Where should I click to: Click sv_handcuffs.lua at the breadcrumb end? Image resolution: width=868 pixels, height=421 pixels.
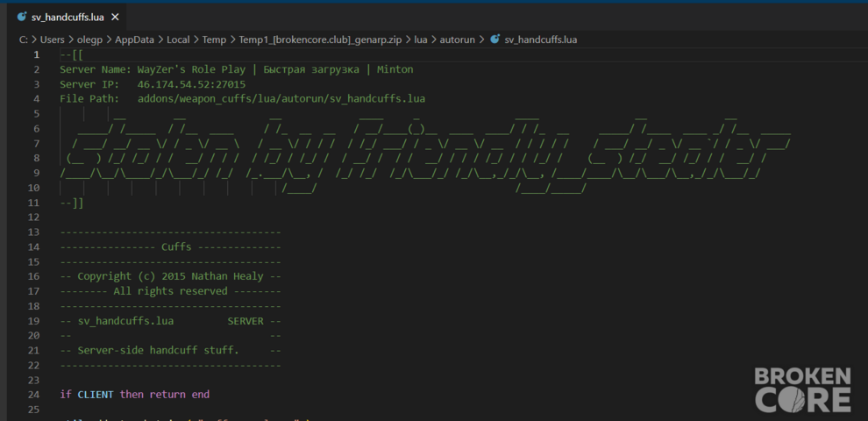click(x=541, y=39)
